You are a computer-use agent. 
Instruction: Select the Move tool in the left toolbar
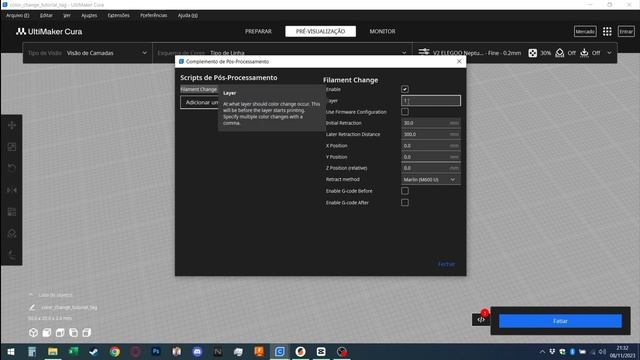click(x=12, y=125)
